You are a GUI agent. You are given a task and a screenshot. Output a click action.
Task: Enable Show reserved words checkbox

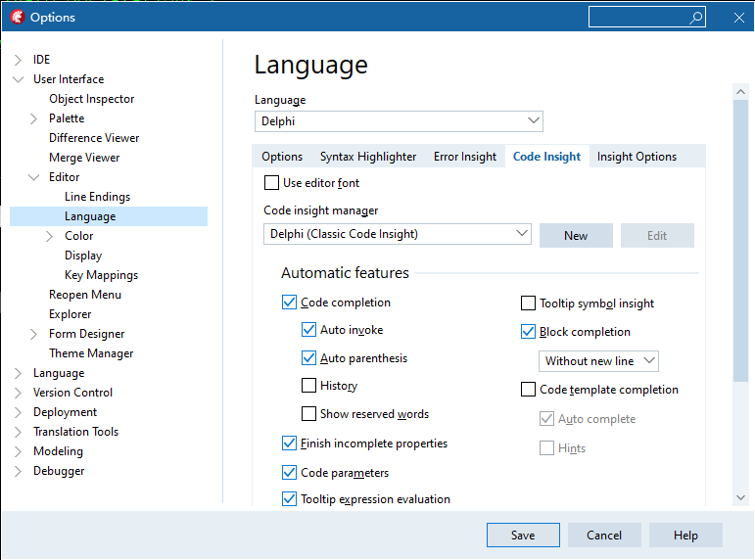[308, 414]
